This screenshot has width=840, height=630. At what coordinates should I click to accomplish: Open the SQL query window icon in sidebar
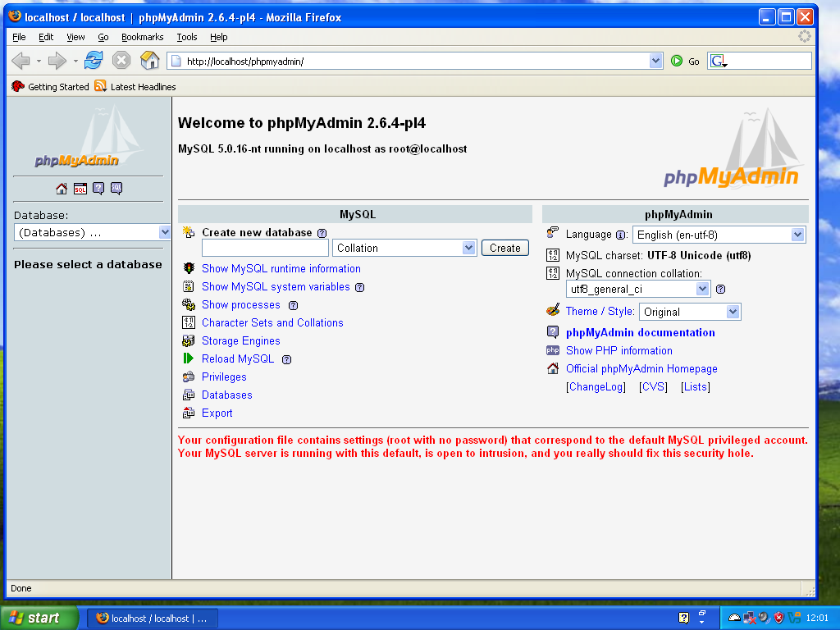tap(80, 189)
